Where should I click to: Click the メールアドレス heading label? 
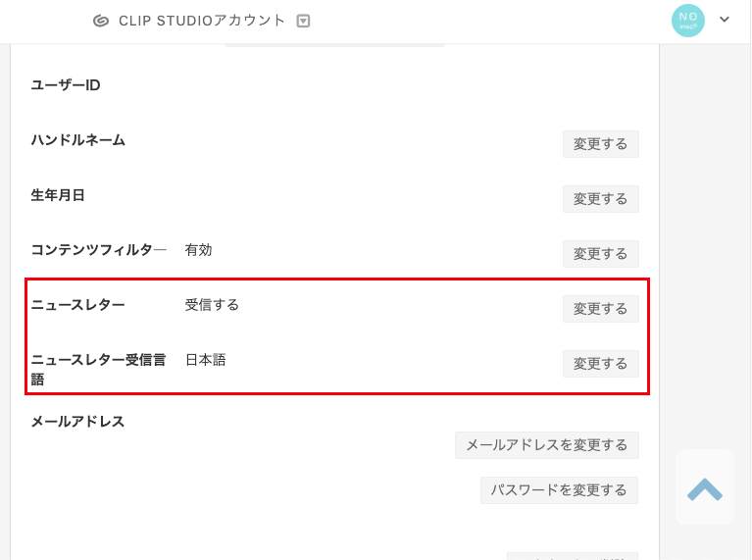coord(77,422)
